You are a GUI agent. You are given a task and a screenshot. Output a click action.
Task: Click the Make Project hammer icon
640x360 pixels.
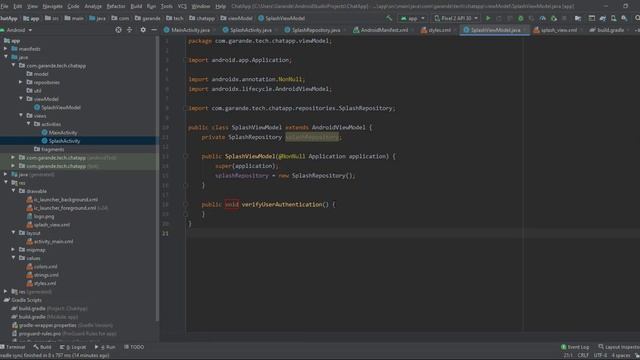(x=389, y=18)
